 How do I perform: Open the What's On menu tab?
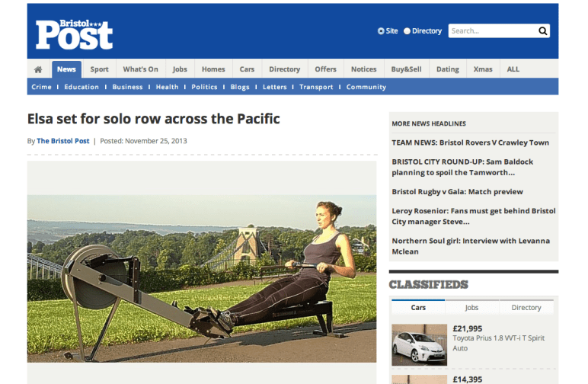(x=140, y=69)
